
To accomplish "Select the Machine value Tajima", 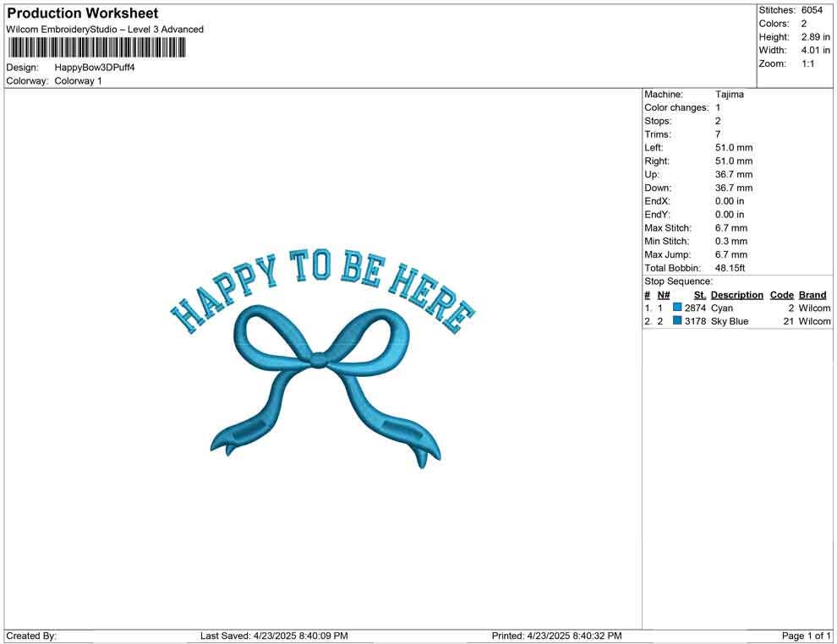I will coord(730,95).
